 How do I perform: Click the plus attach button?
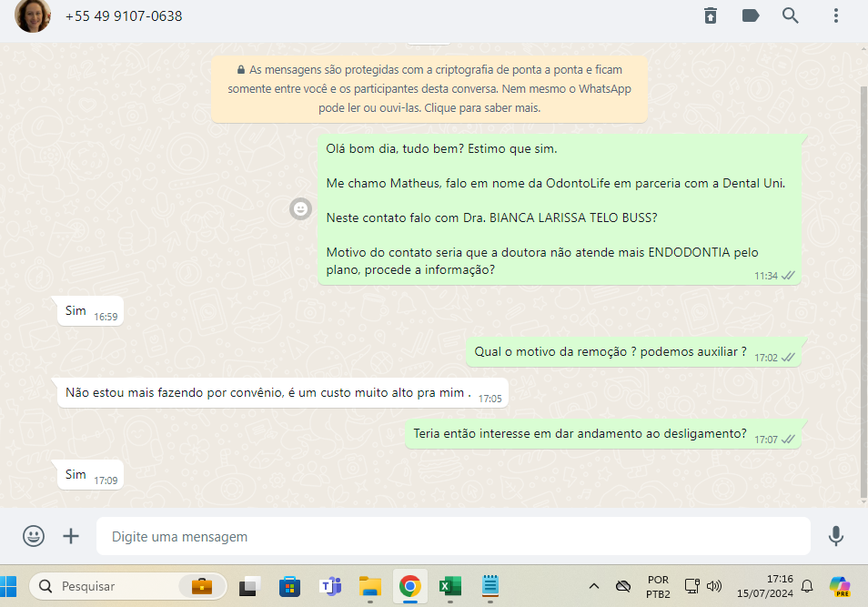pyautogui.click(x=71, y=536)
